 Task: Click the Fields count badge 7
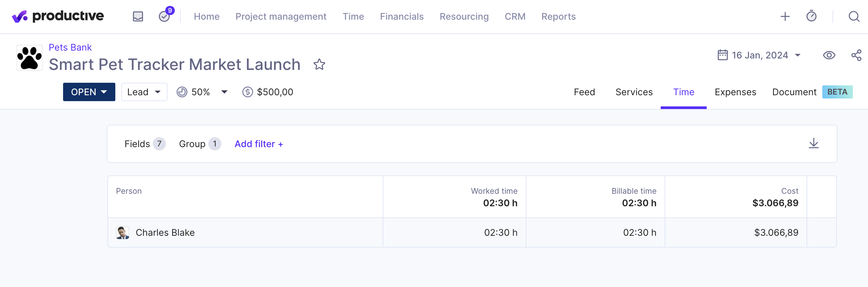point(159,144)
